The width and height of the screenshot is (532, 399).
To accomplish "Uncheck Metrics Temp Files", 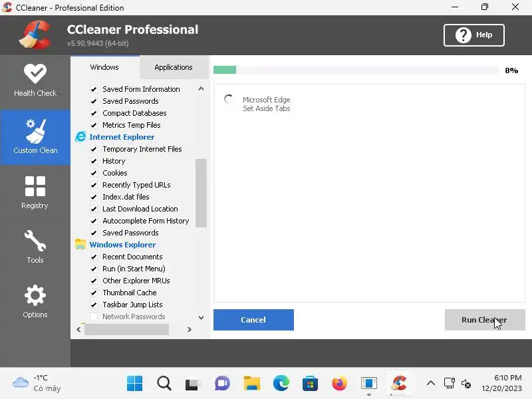I will tap(94, 125).
